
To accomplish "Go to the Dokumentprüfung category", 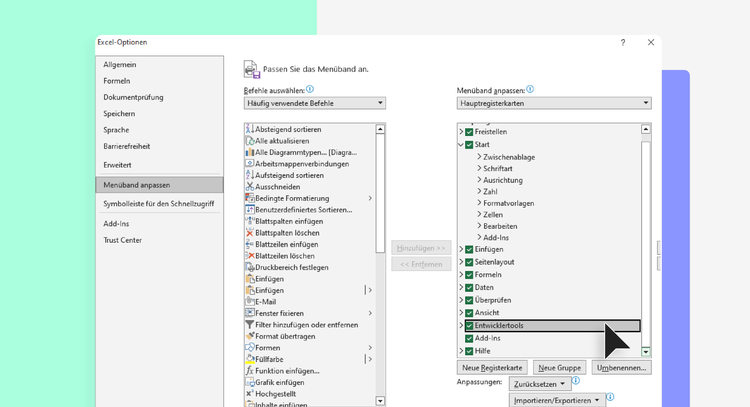I will point(133,97).
